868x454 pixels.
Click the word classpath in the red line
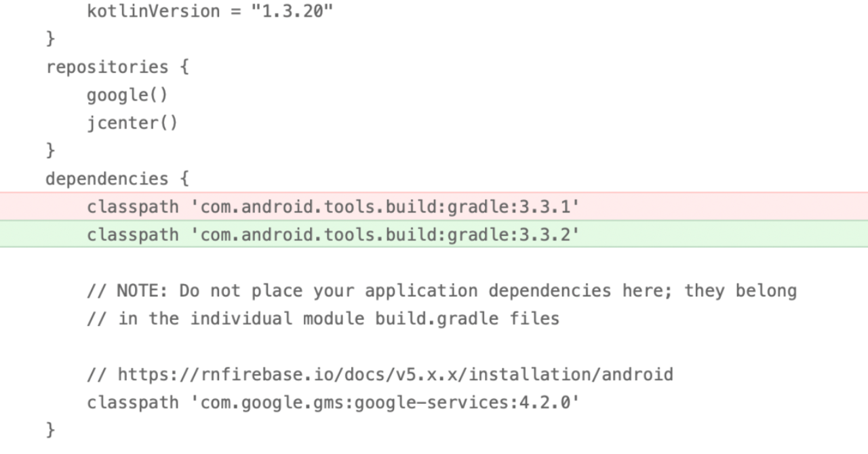click(x=133, y=207)
